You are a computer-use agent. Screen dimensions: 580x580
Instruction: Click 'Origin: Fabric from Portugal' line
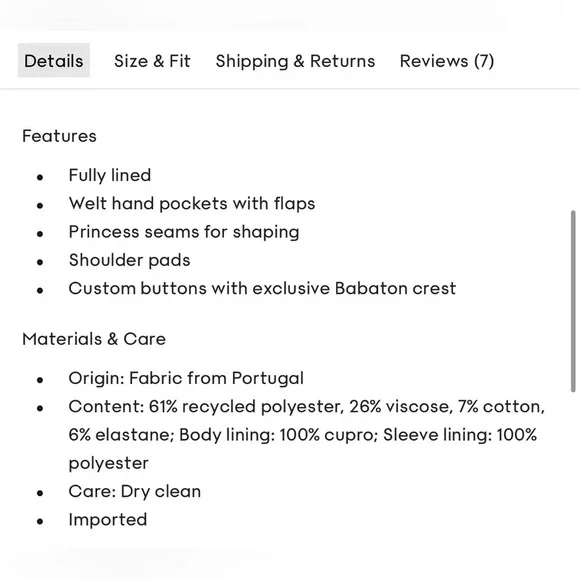tap(186, 379)
